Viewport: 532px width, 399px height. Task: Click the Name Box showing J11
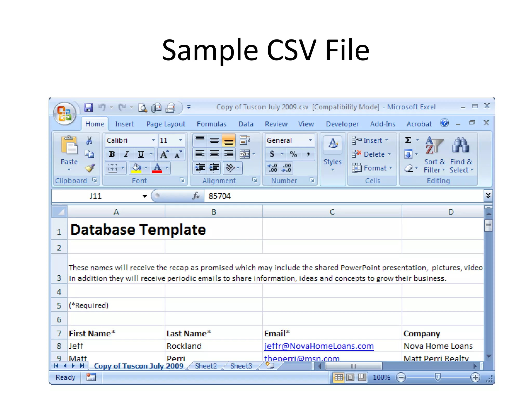(x=96, y=196)
